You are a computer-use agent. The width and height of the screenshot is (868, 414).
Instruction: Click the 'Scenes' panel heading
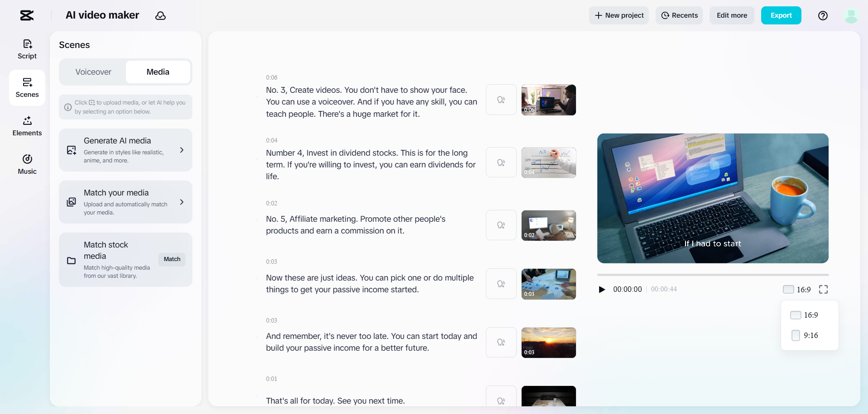click(74, 45)
